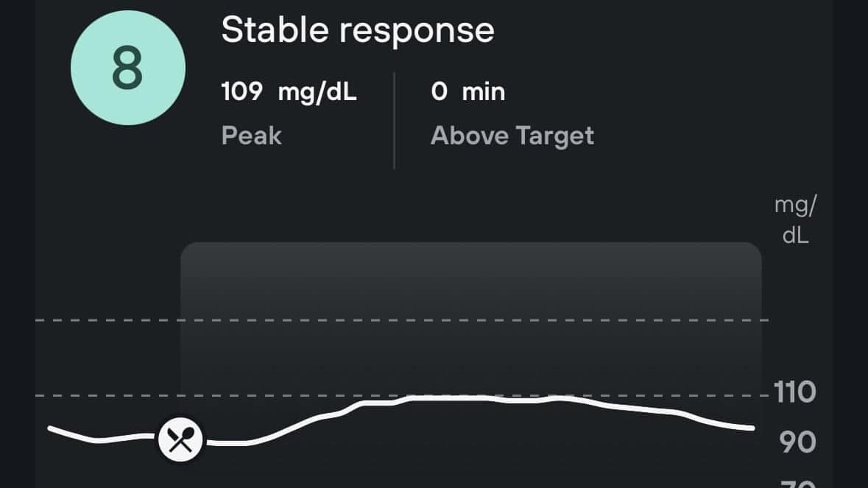Select the Above Target label

(x=512, y=135)
